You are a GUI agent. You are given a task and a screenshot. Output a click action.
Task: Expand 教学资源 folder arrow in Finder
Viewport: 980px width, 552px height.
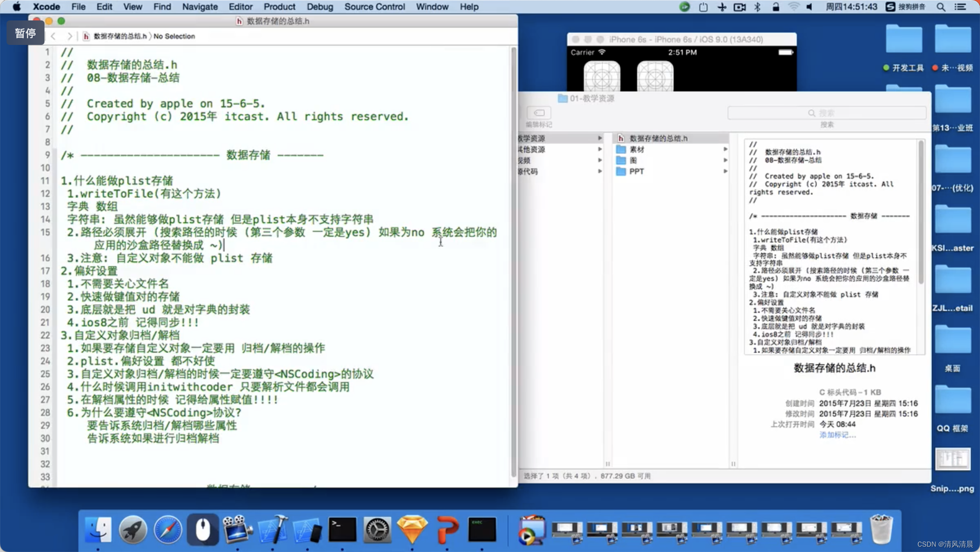(600, 138)
